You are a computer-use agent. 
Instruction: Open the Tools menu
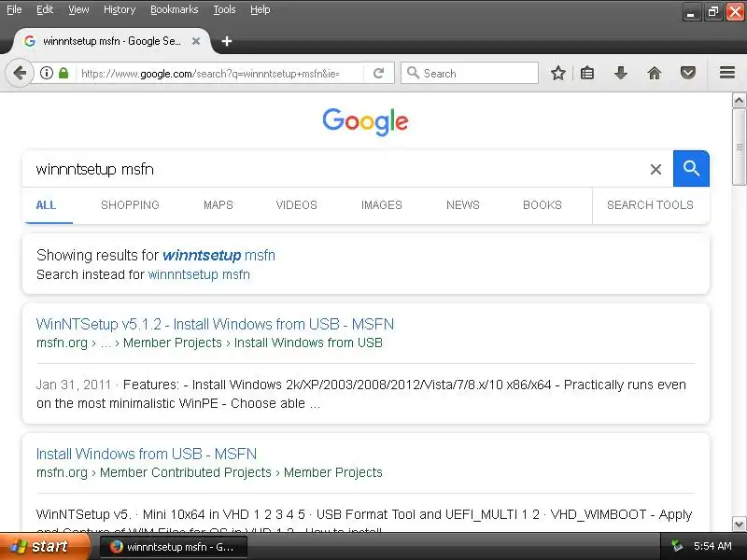tap(224, 9)
